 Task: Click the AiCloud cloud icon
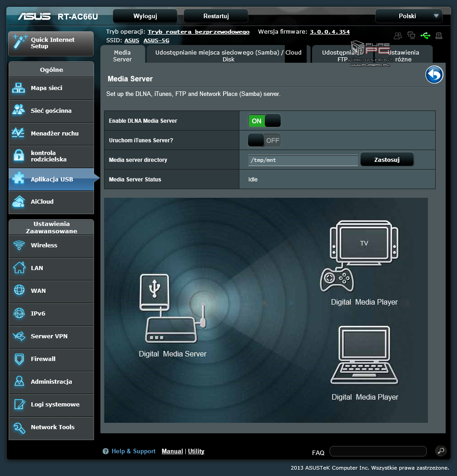pos(19,201)
